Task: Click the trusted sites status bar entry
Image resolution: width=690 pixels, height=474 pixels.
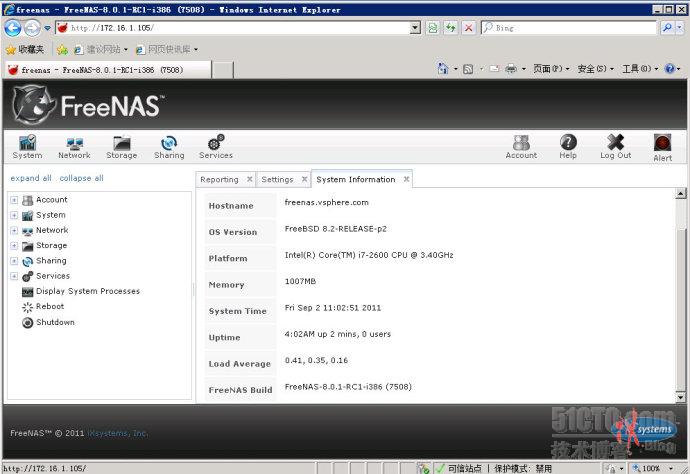Action: click(460, 468)
